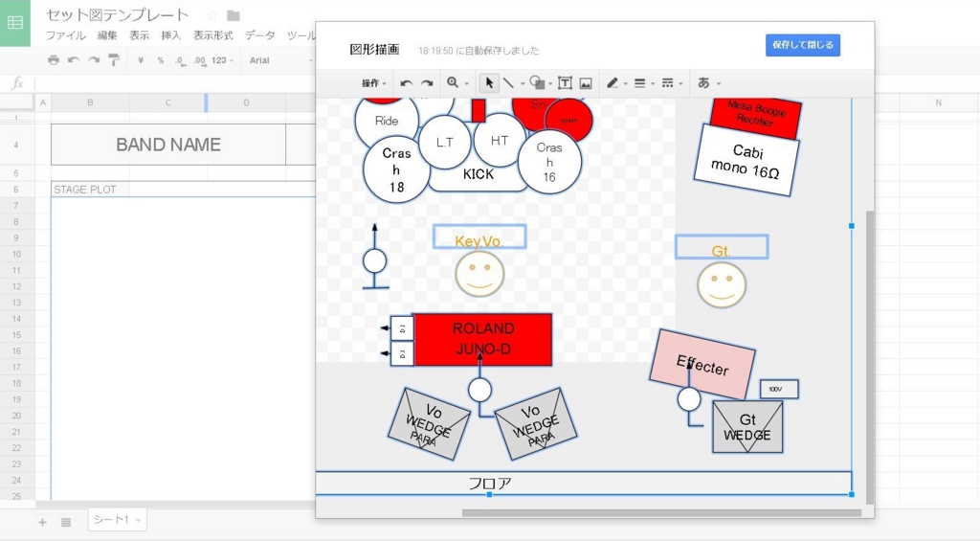Screen dimensions: 980x541
Task: Click the Sheets home icon
Action: click(x=15, y=23)
